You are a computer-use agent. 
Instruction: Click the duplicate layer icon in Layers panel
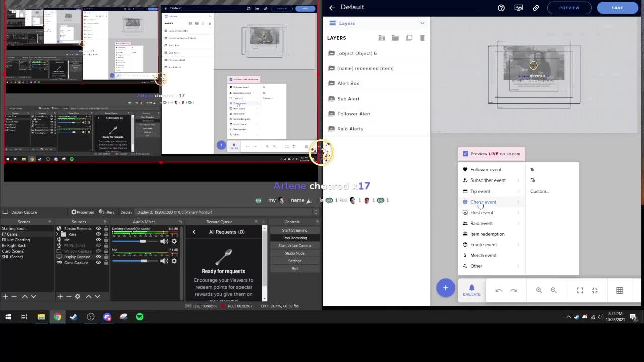pyautogui.click(x=409, y=38)
